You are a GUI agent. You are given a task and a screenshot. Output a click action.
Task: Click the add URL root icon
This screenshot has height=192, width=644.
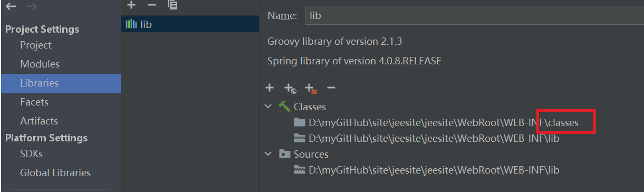(x=290, y=88)
